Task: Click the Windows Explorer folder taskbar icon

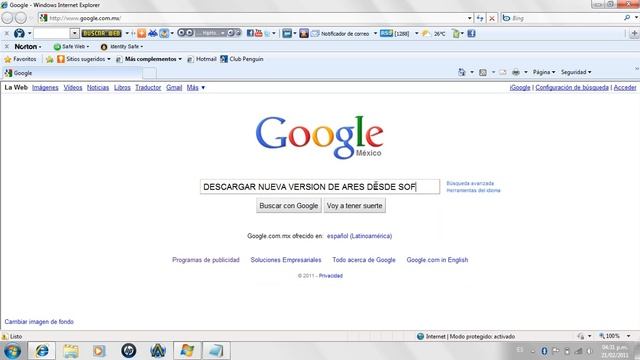Action: coord(71,351)
